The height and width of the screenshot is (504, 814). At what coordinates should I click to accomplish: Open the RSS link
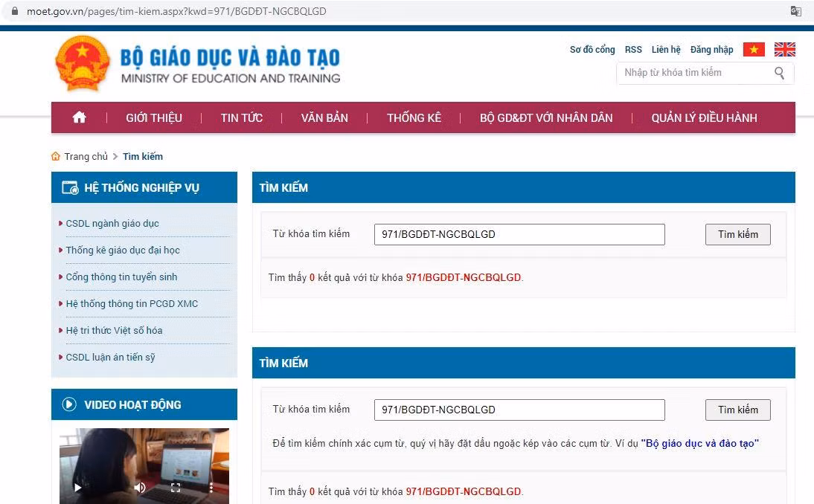[x=633, y=50]
